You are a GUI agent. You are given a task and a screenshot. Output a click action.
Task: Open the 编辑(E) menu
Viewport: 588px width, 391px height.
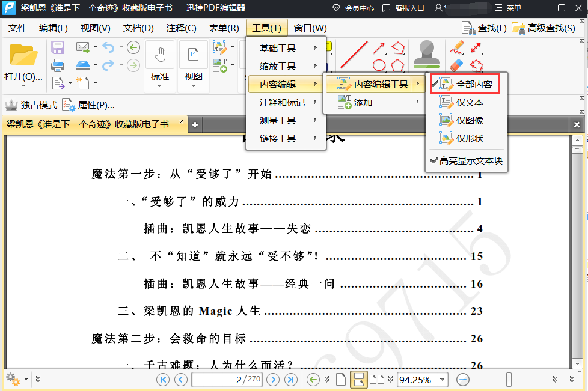[x=54, y=28]
